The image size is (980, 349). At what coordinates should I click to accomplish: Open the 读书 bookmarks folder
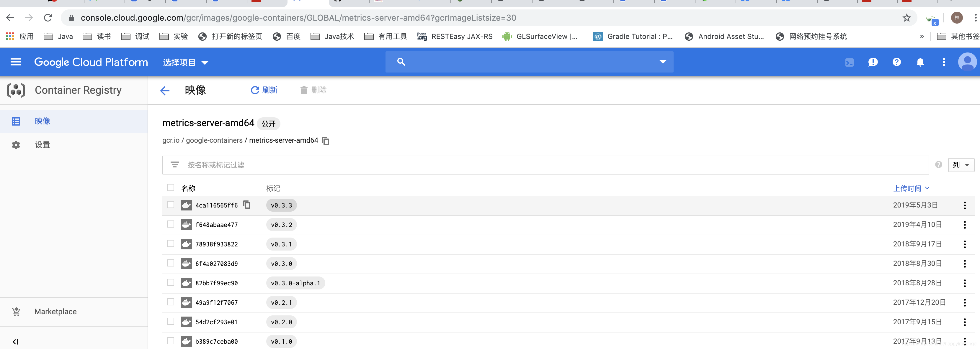[x=97, y=37]
